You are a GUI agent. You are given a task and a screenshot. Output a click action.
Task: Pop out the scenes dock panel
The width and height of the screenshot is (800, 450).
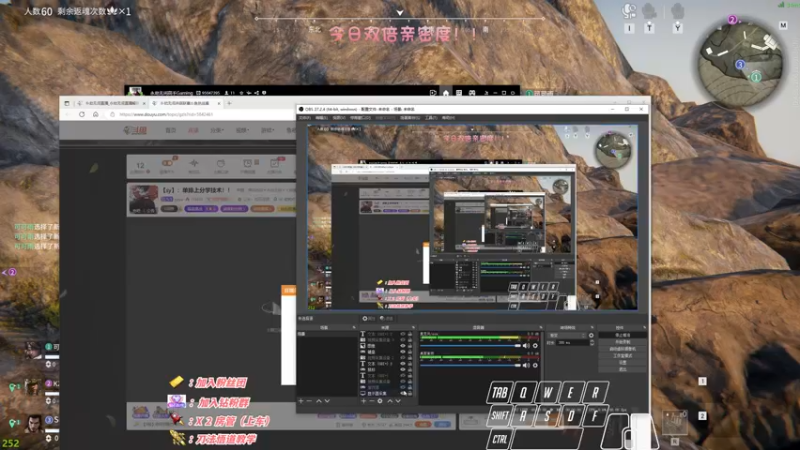pyautogui.click(x=354, y=328)
